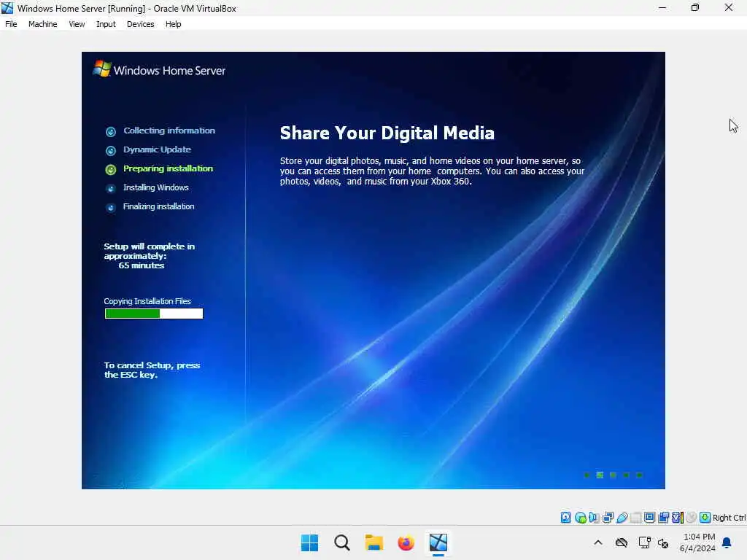Click the keyboard capture green arrow icon
This screenshot has width=747, height=560.
click(x=705, y=517)
